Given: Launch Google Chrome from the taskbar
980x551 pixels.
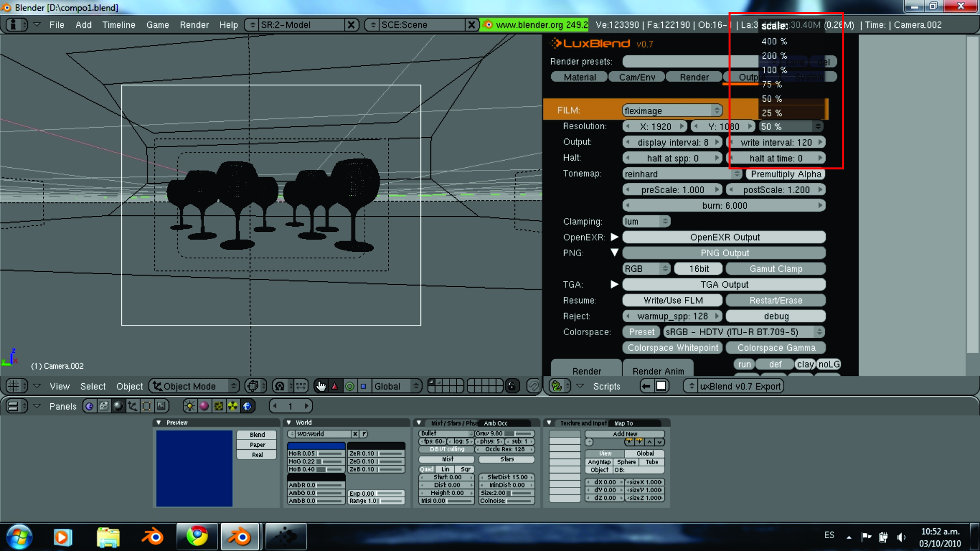Looking at the screenshot, I should point(197,537).
